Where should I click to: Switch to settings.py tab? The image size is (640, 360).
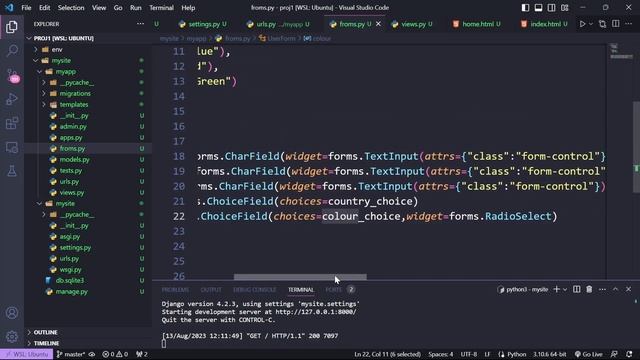pos(203,24)
